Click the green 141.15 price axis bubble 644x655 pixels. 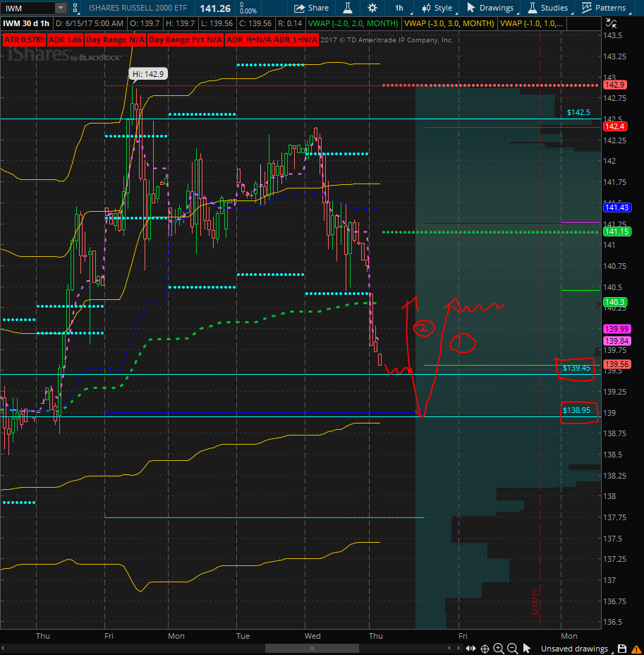pyautogui.click(x=617, y=232)
